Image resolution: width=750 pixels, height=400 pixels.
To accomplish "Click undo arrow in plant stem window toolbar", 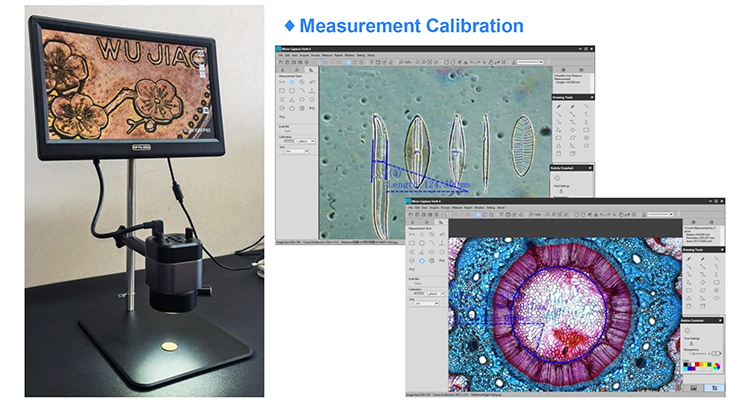I will click(602, 215).
